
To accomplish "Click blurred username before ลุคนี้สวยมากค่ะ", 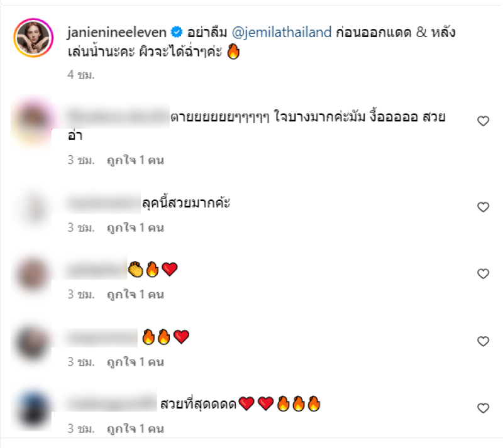I will point(103,203).
